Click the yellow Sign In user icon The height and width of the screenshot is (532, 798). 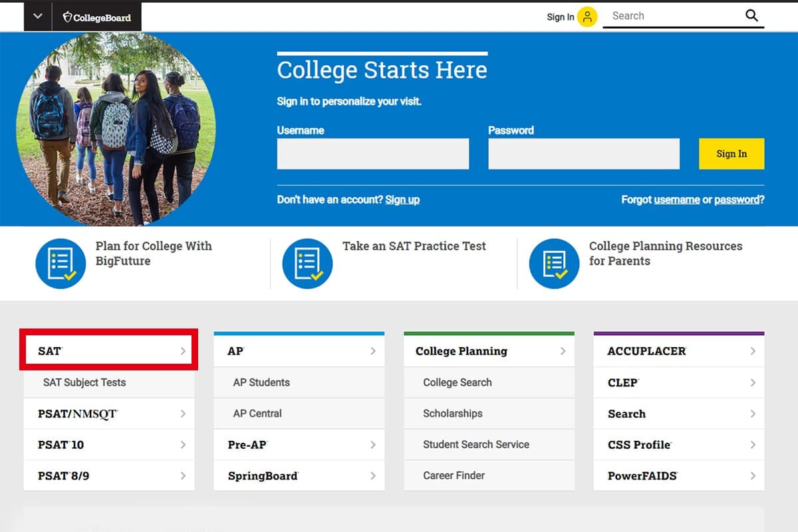tap(587, 17)
